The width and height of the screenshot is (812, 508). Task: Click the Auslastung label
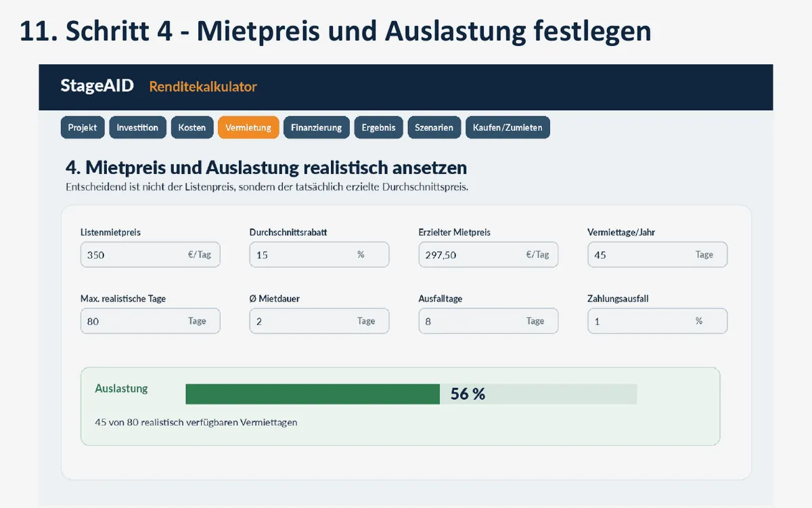[x=121, y=389]
